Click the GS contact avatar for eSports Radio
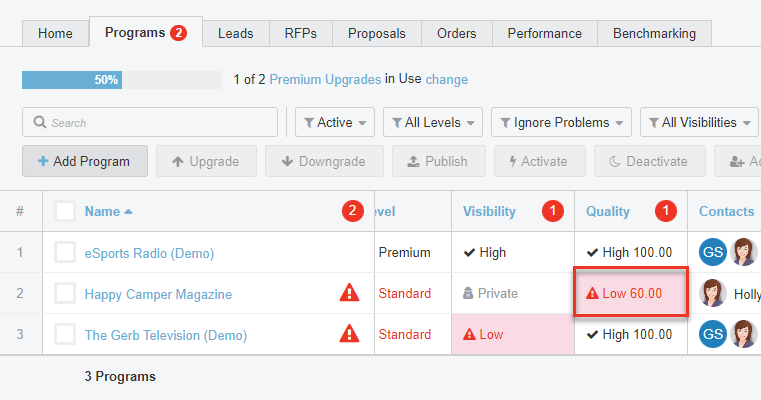Viewport: 761px width, 400px height. pos(712,252)
